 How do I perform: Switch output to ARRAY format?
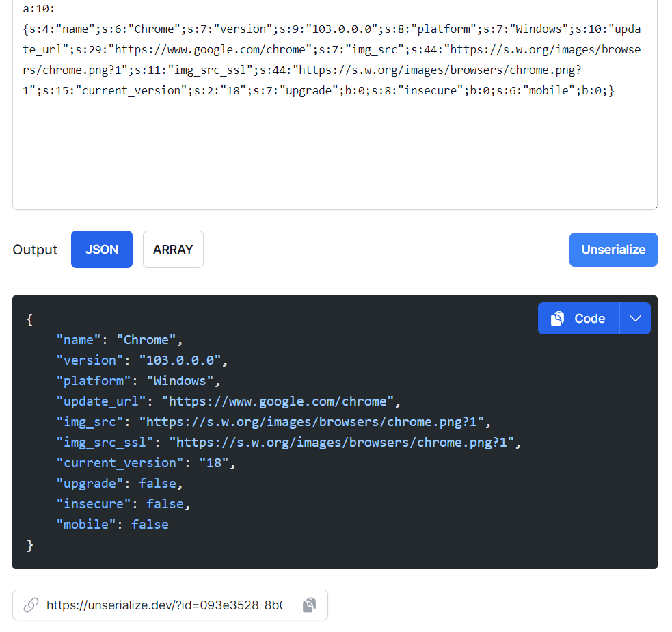coord(173,249)
